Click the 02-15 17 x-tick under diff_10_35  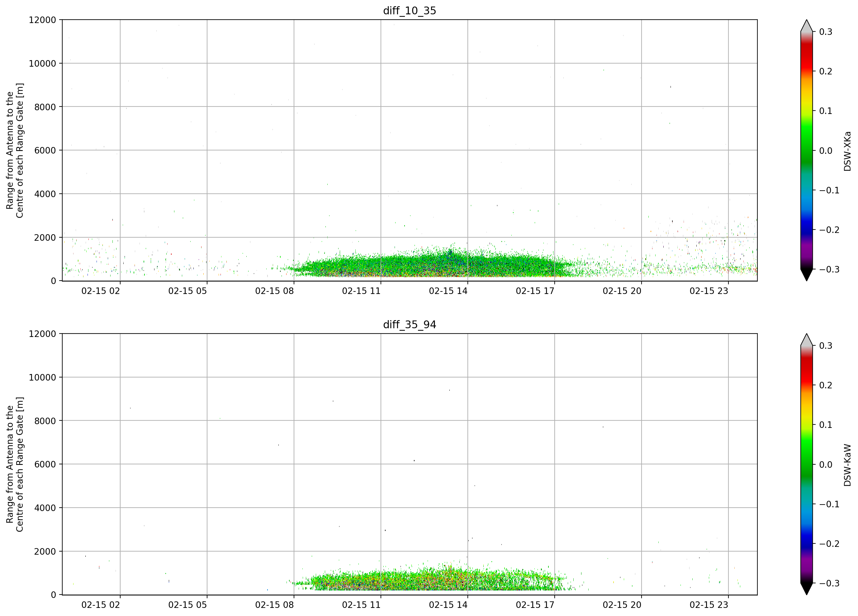pos(535,291)
